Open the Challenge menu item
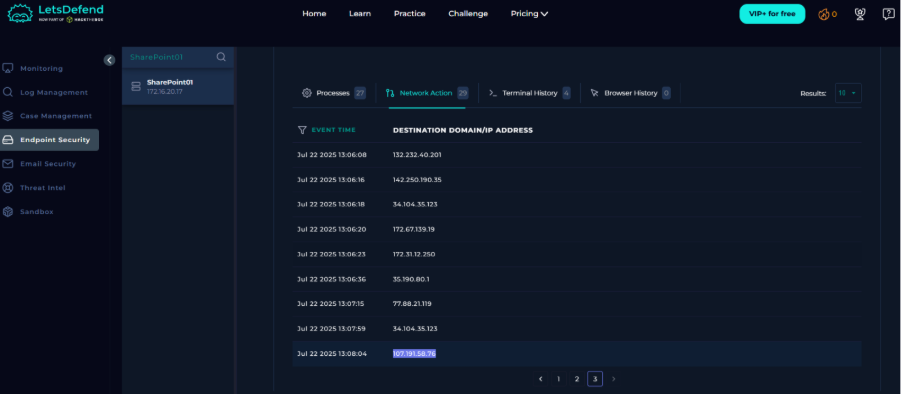This screenshot has width=901, height=394. 468,14
